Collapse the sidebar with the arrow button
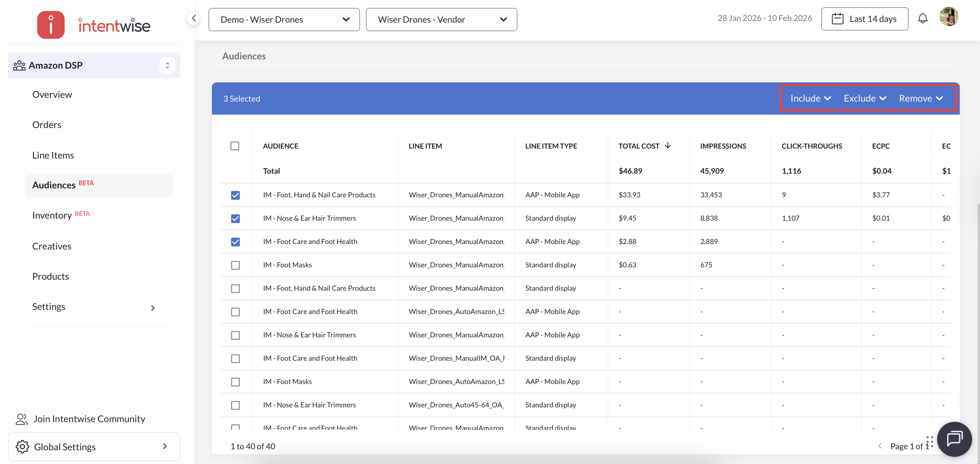980x464 pixels. [x=194, y=18]
